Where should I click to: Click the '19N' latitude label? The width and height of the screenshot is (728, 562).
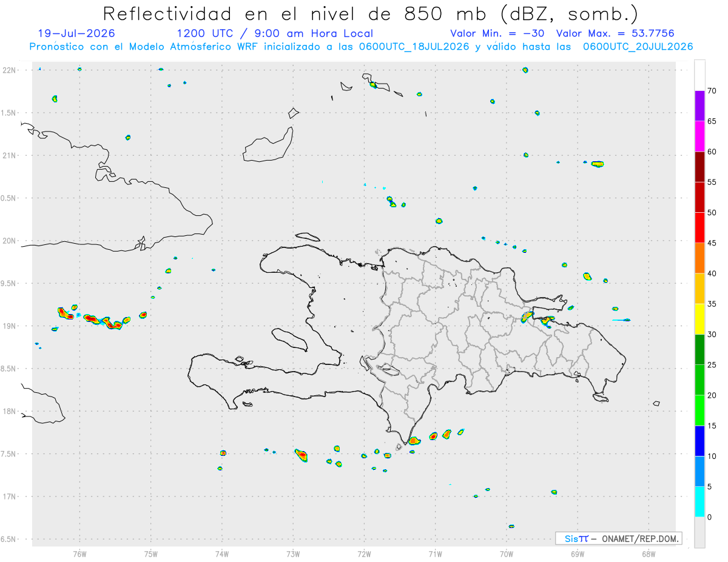(x=10, y=326)
